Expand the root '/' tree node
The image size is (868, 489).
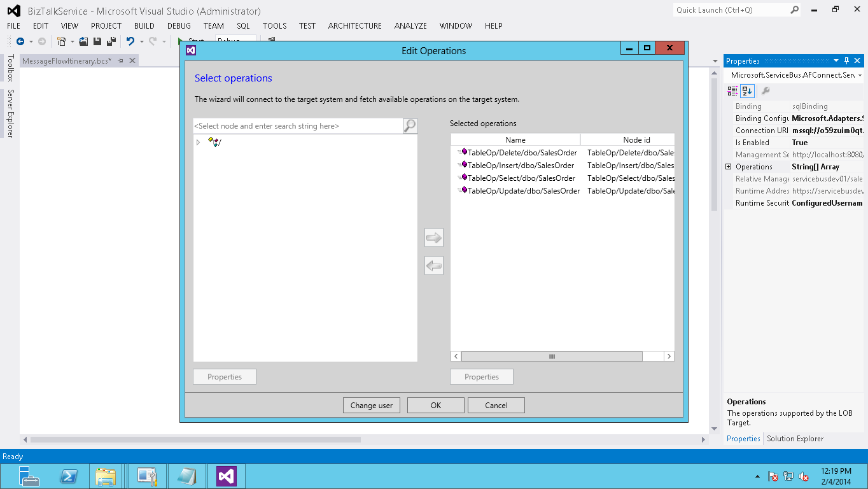(198, 142)
